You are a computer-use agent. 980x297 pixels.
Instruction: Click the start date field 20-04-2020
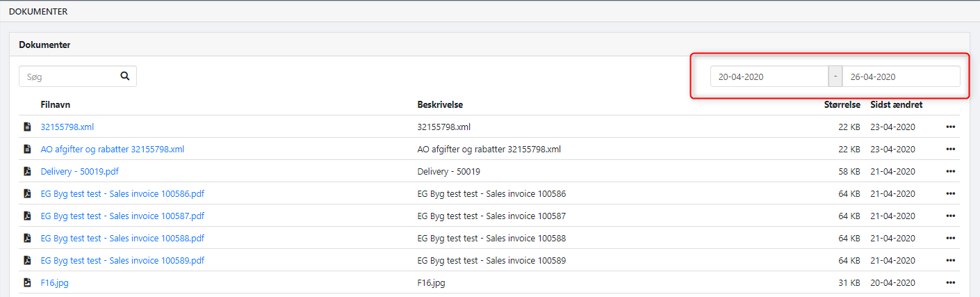[x=769, y=77]
